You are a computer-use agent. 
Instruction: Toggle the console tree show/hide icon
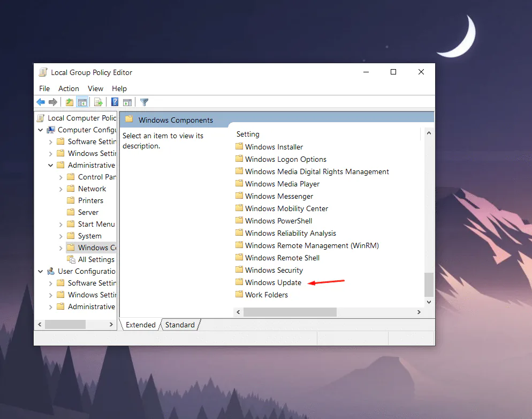coord(82,102)
